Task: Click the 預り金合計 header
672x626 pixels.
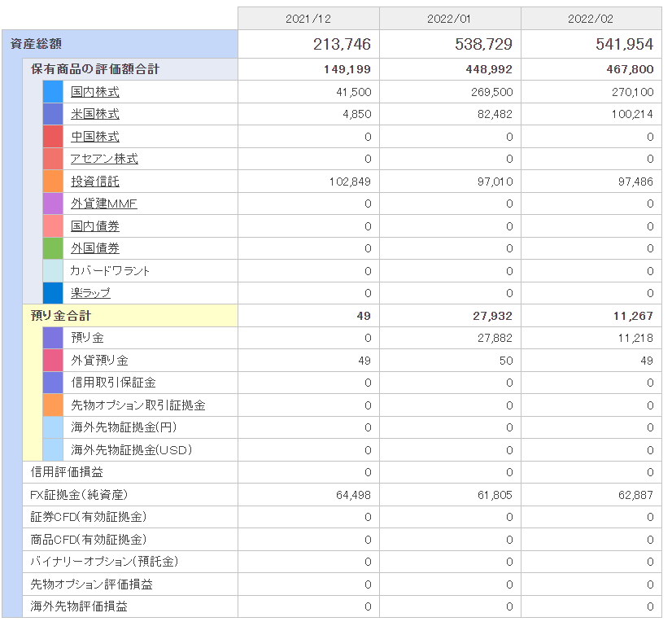Action: tap(130, 316)
